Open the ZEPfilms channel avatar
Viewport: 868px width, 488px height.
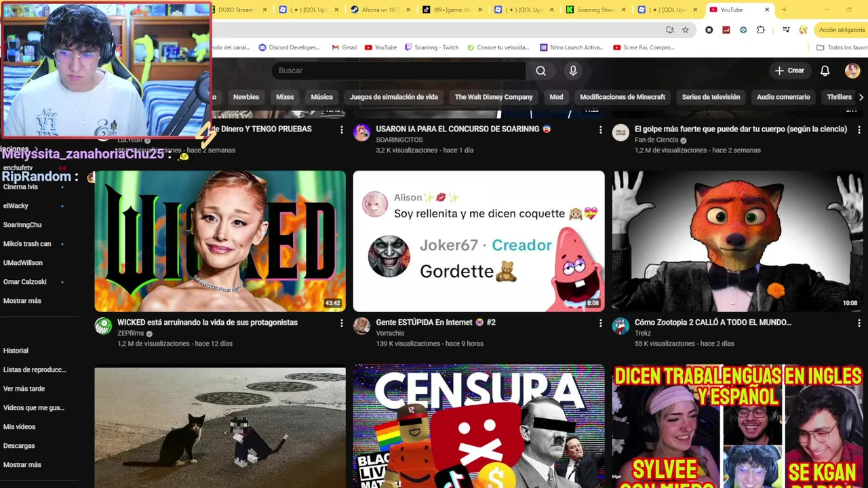(x=103, y=326)
